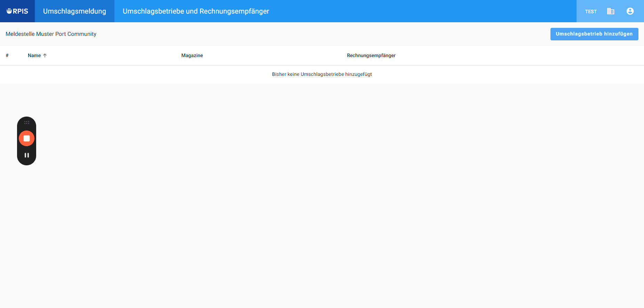
Task: Open the Umschlagsmeldung tab
Action: pos(74,11)
